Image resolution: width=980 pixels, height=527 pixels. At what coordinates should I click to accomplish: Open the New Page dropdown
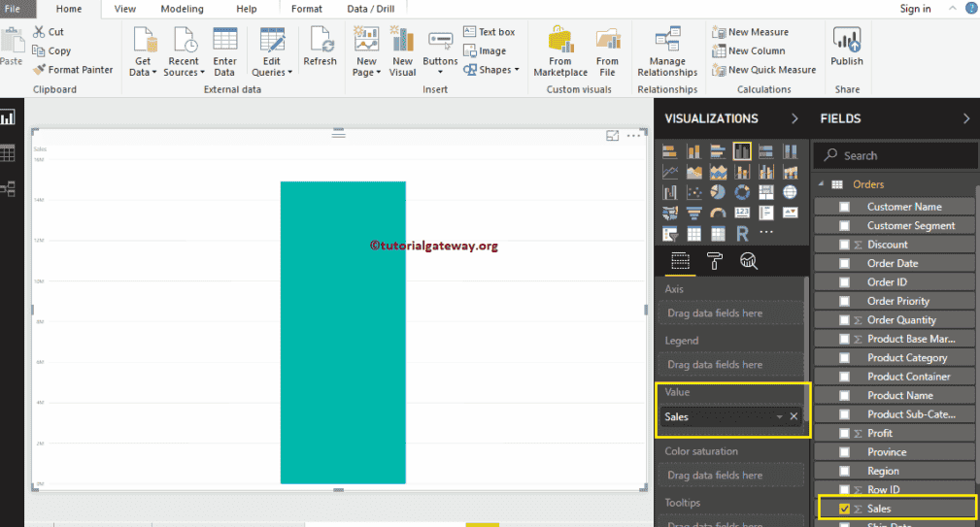(x=366, y=52)
